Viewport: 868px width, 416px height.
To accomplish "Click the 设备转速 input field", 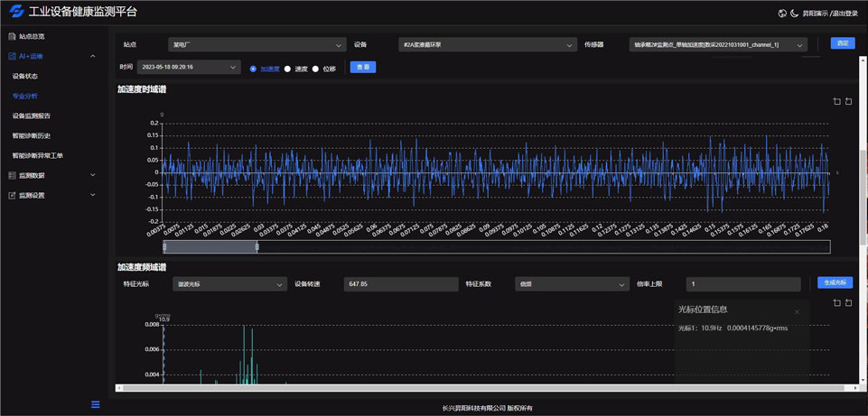I will pyautogui.click(x=401, y=284).
